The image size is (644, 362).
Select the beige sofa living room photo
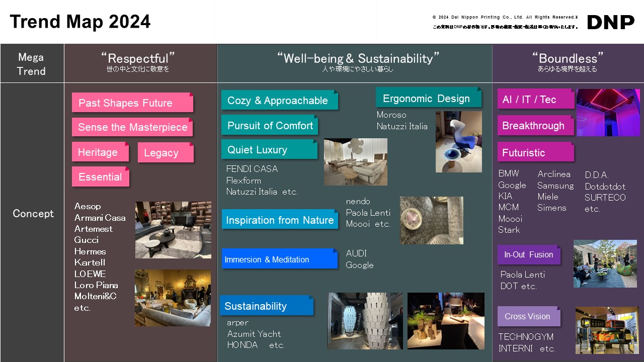click(355, 162)
